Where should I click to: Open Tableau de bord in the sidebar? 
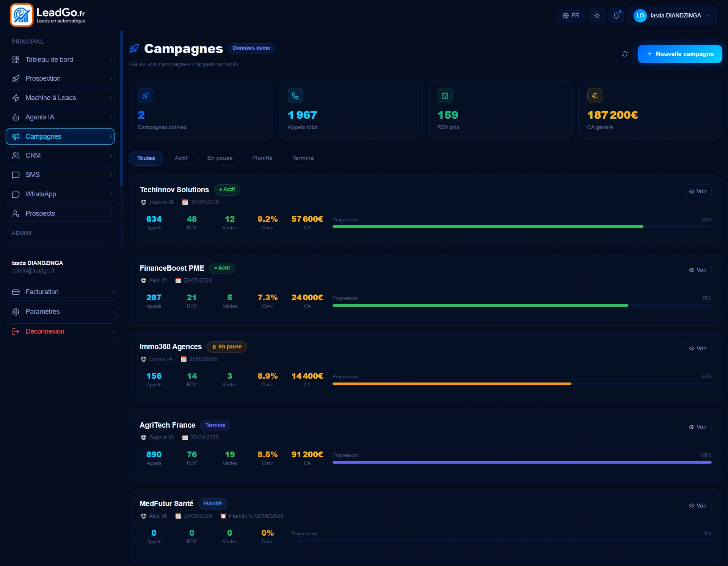click(60, 60)
